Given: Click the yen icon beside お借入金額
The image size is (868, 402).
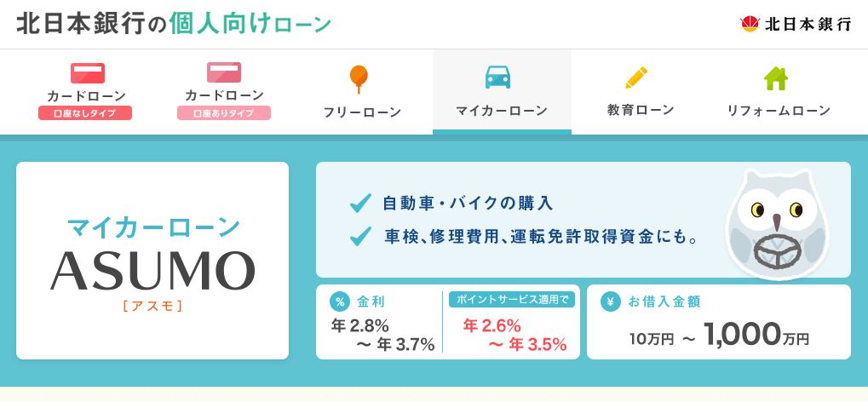Looking at the screenshot, I should pyautogui.click(x=611, y=301).
